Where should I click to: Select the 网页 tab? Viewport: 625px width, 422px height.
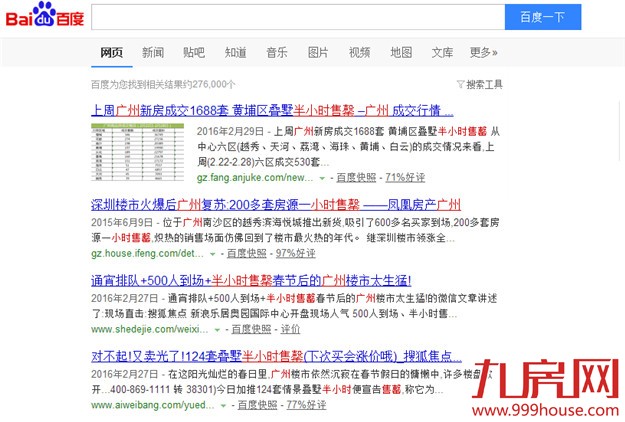(112, 53)
